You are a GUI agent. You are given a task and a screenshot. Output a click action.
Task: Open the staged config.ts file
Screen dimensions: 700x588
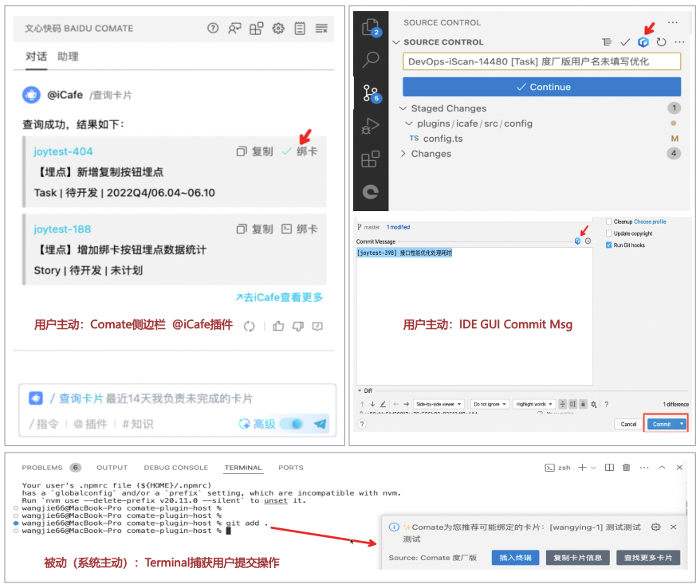(x=442, y=139)
